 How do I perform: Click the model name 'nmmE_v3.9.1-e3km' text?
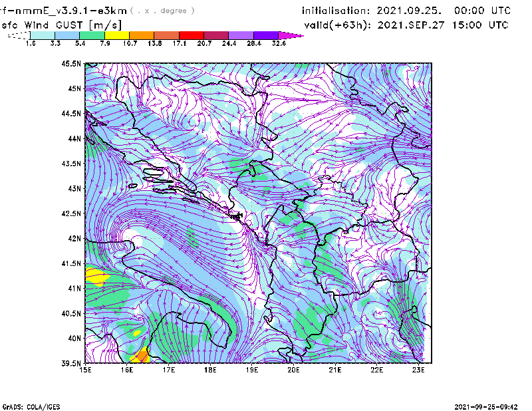pyautogui.click(x=71, y=11)
